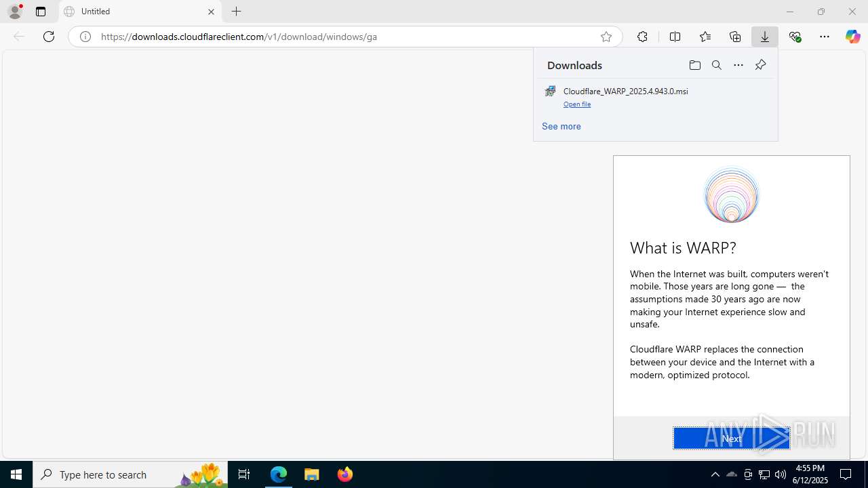
Task: Open the Favorites list icon
Action: click(705, 37)
